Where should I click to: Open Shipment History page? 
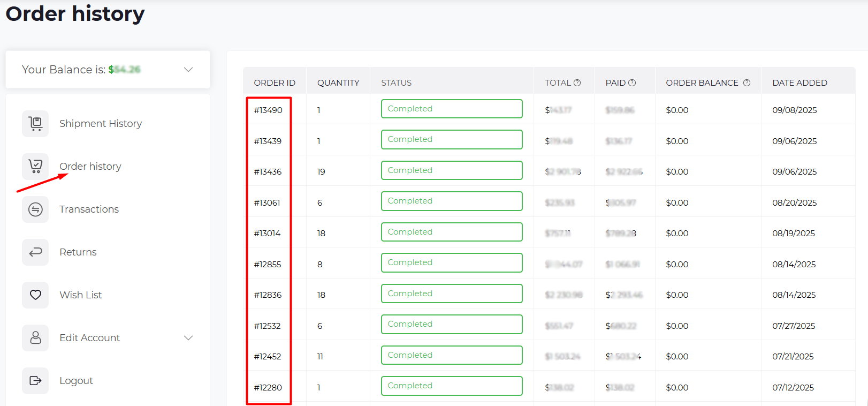click(101, 124)
